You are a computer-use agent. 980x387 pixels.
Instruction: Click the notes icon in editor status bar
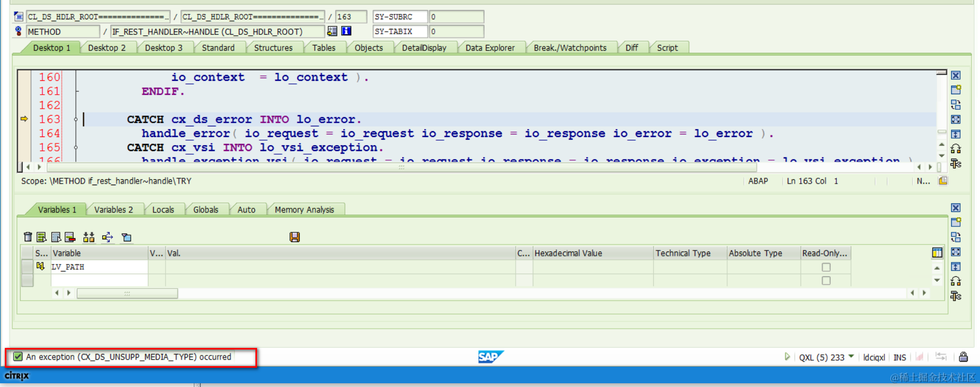click(943, 181)
